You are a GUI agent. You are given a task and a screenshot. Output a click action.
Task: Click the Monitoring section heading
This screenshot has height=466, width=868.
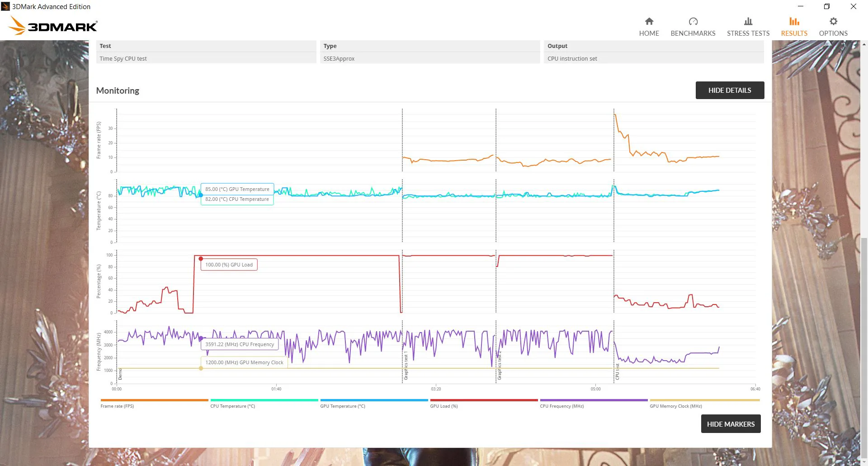[118, 90]
